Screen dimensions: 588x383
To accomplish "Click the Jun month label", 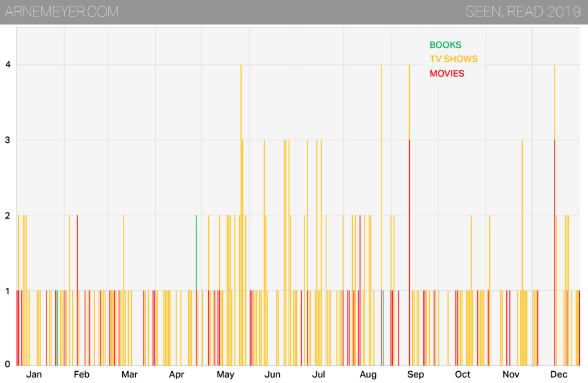I will [x=272, y=374].
